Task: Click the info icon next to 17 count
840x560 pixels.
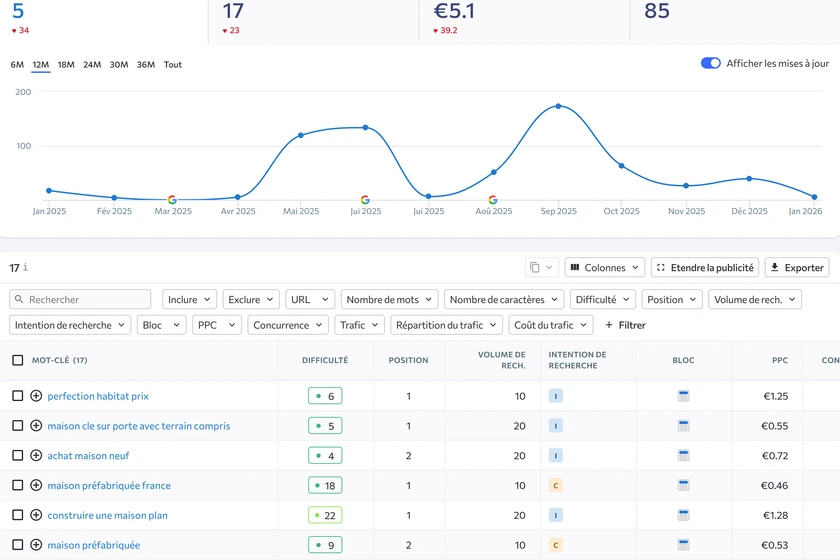Action: (x=25, y=268)
